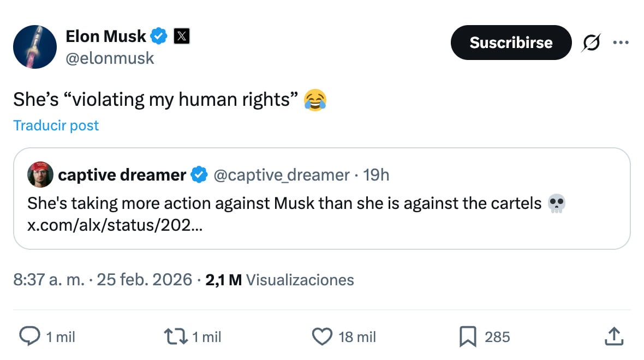644x360 pixels.
Task: Open the more options ellipsis menu
Action: pos(622,42)
